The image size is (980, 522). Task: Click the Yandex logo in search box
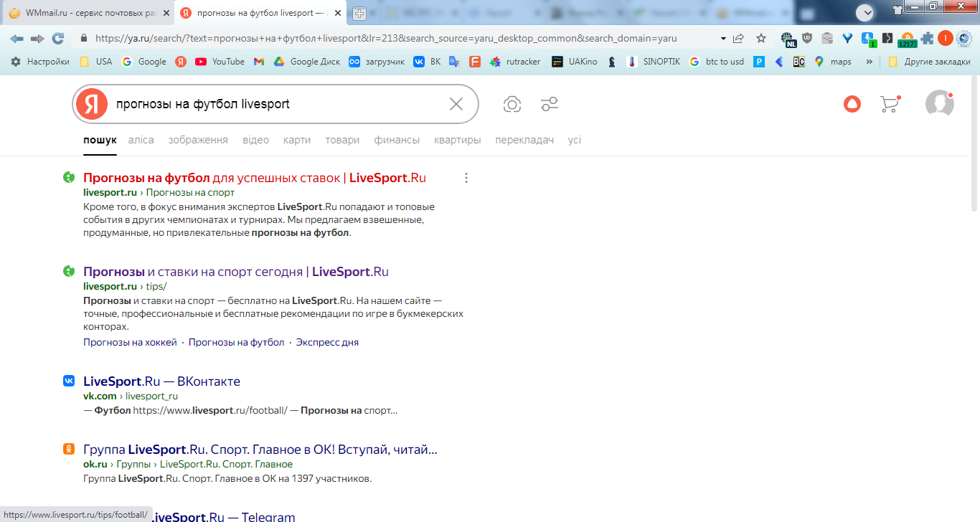tap(91, 104)
